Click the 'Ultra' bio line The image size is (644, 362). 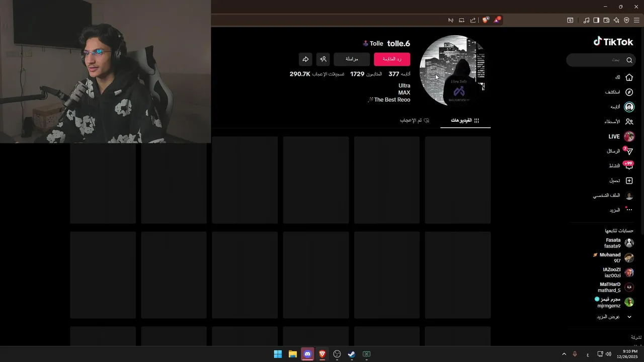pos(404,85)
